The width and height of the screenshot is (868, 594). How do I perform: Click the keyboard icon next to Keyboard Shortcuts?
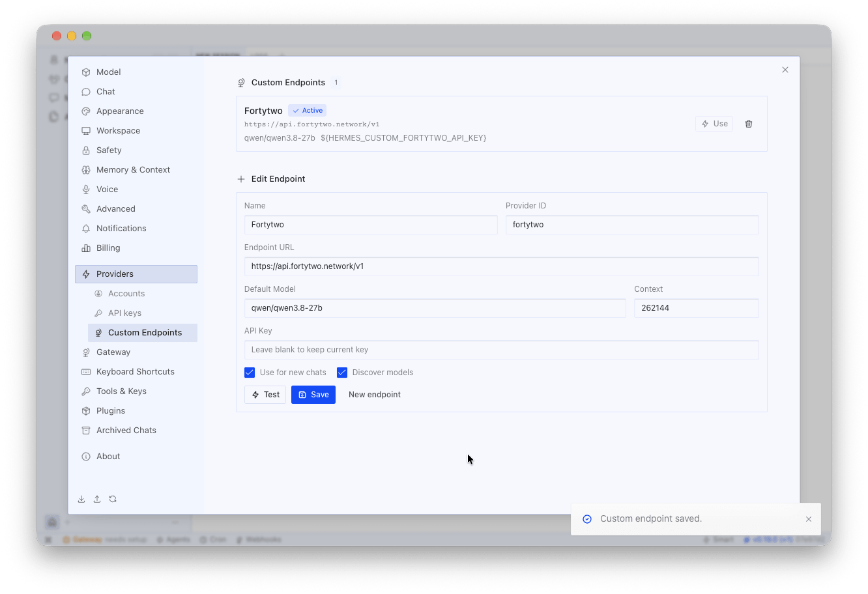(86, 372)
